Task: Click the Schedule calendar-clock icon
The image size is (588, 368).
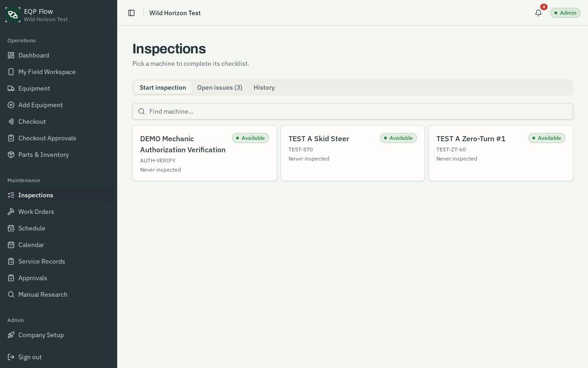Action: (11, 228)
